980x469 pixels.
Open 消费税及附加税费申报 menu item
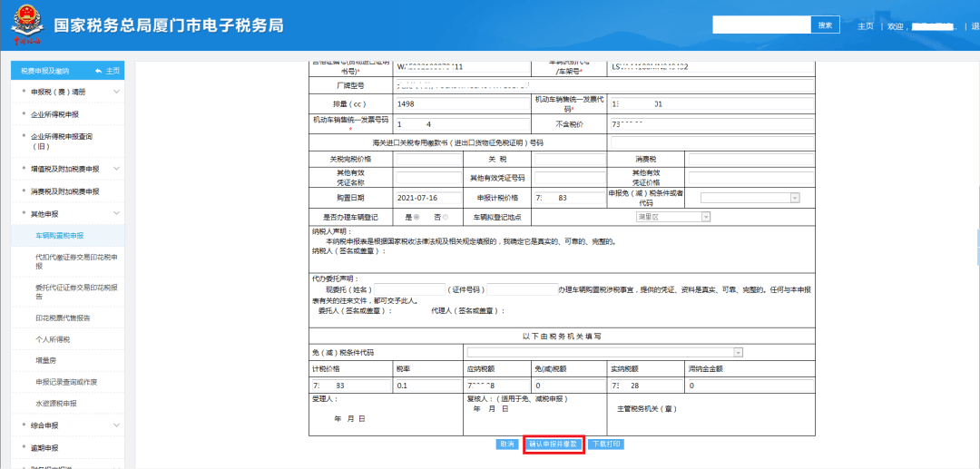(x=65, y=191)
